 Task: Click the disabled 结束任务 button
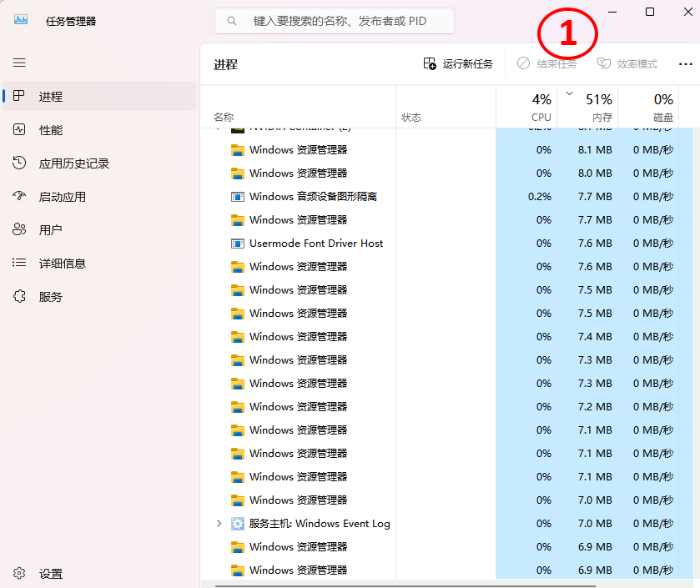pos(547,63)
